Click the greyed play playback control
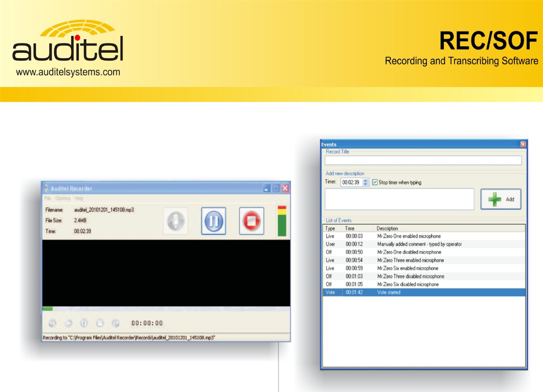Viewport: 543px width, 392px height. (68, 323)
